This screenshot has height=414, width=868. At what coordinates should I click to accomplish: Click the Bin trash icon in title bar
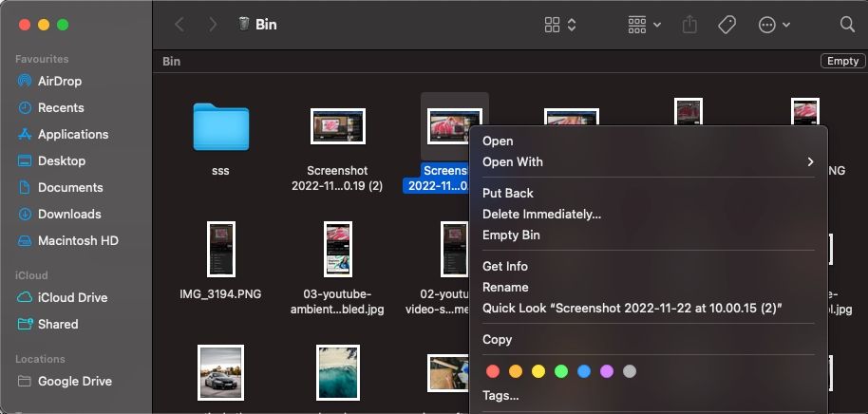[x=243, y=25]
